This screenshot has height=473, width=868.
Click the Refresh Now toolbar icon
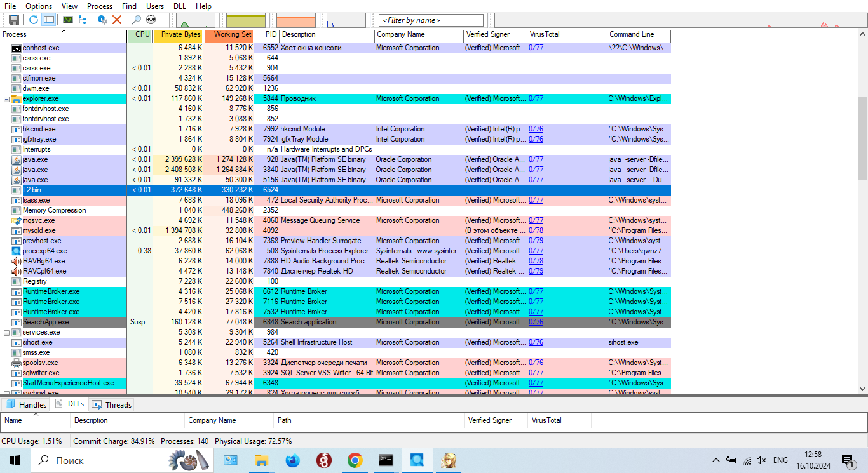coord(34,20)
